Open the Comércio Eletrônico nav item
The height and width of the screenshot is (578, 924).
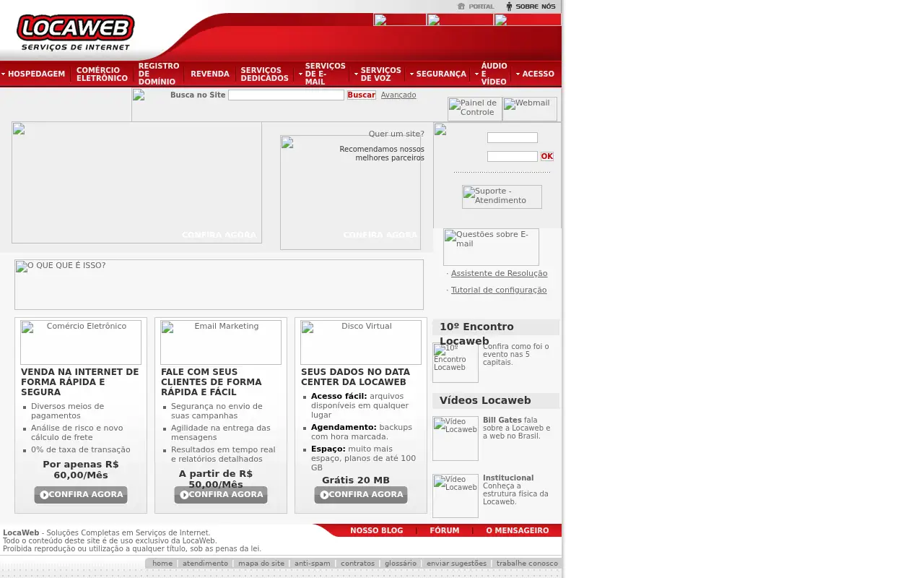(102, 74)
